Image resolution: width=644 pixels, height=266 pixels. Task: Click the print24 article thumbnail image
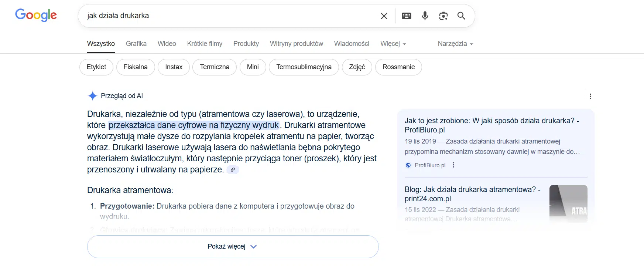(568, 203)
